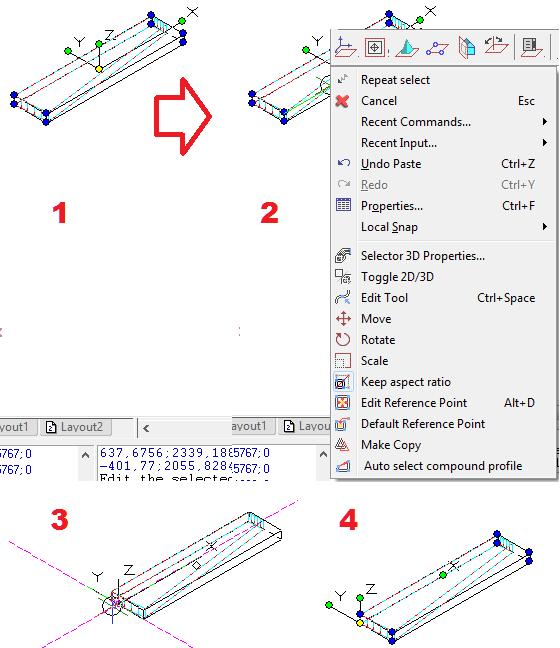Choose Edit Reference Point entry

coord(444,403)
